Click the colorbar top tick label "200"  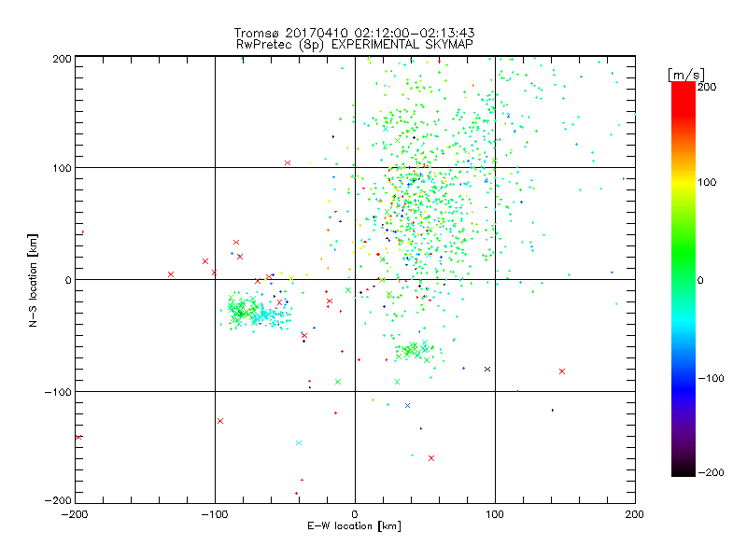pos(707,87)
